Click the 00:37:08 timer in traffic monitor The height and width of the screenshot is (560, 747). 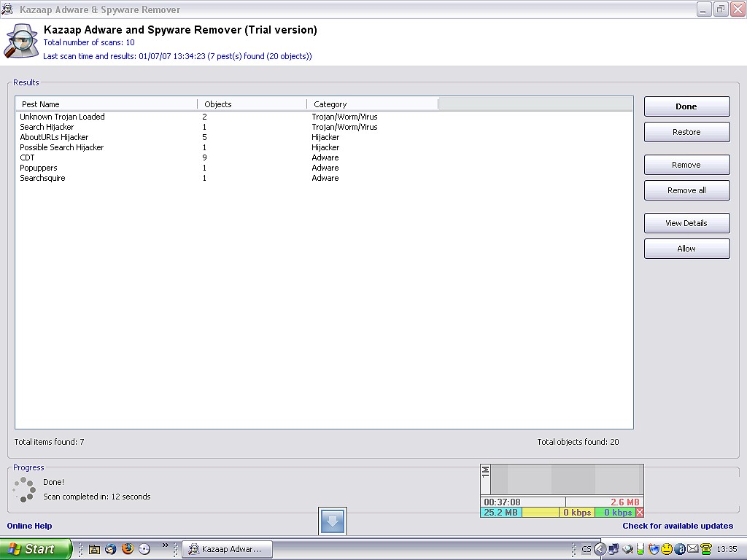[502, 502]
